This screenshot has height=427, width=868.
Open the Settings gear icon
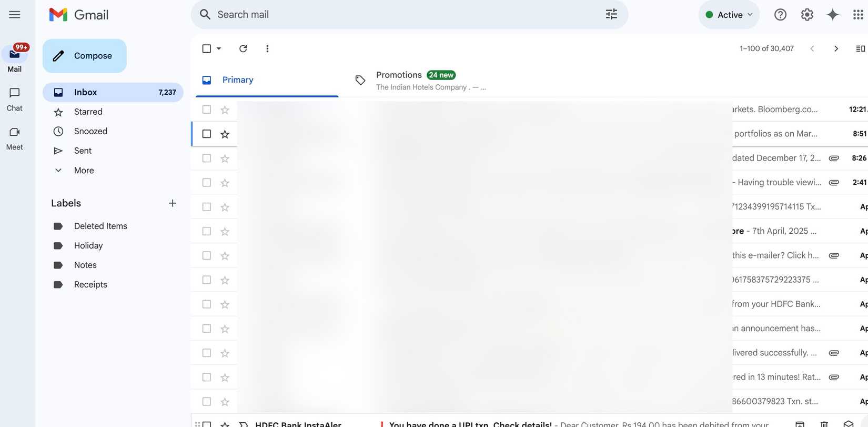pyautogui.click(x=807, y=15)
